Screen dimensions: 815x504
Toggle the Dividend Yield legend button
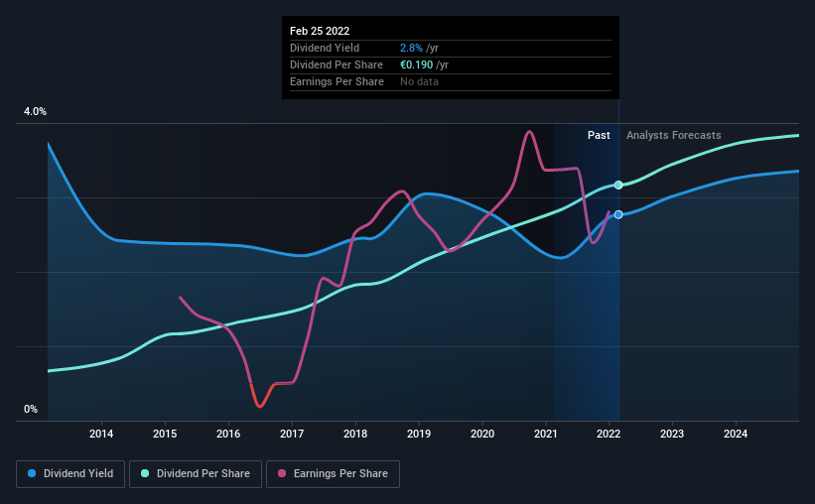[70, 474]
